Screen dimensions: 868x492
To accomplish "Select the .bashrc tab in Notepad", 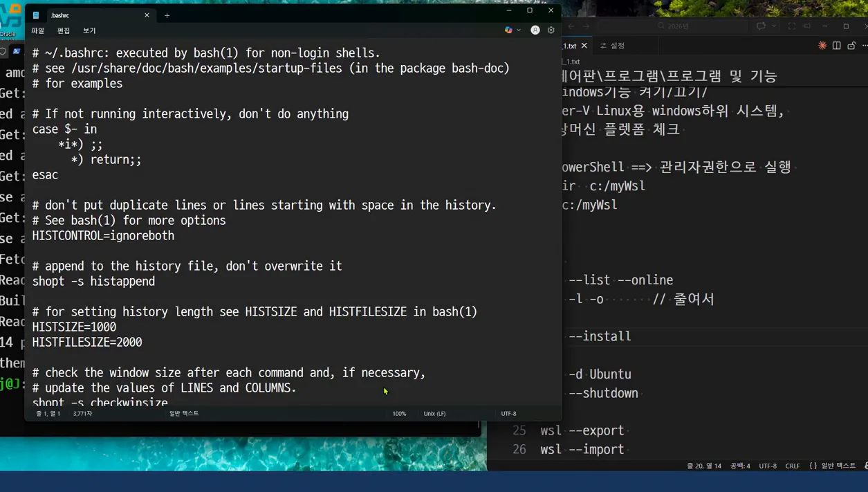I will [x=90, y=15].
